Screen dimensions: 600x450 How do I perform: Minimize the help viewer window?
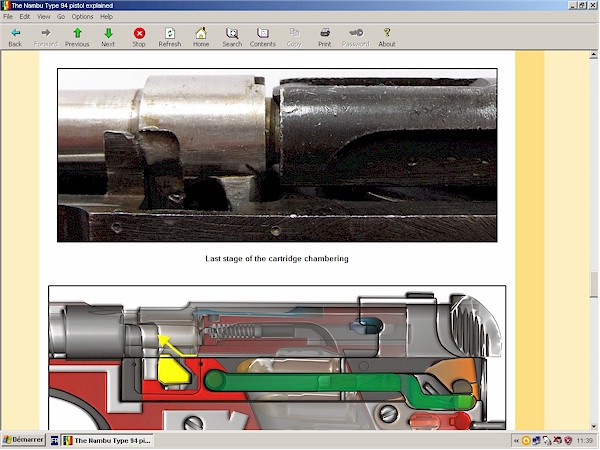coord(573,5)
